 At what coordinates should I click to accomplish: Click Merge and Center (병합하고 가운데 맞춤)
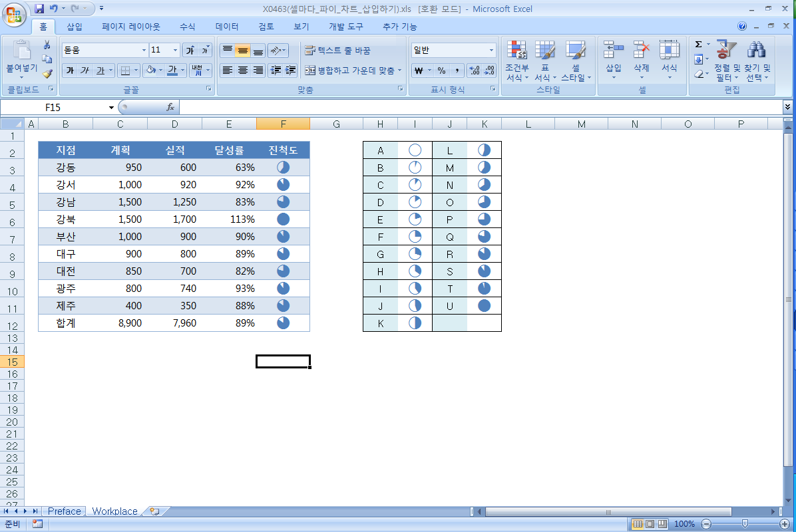pyautogui.click(x=354, y=70)
